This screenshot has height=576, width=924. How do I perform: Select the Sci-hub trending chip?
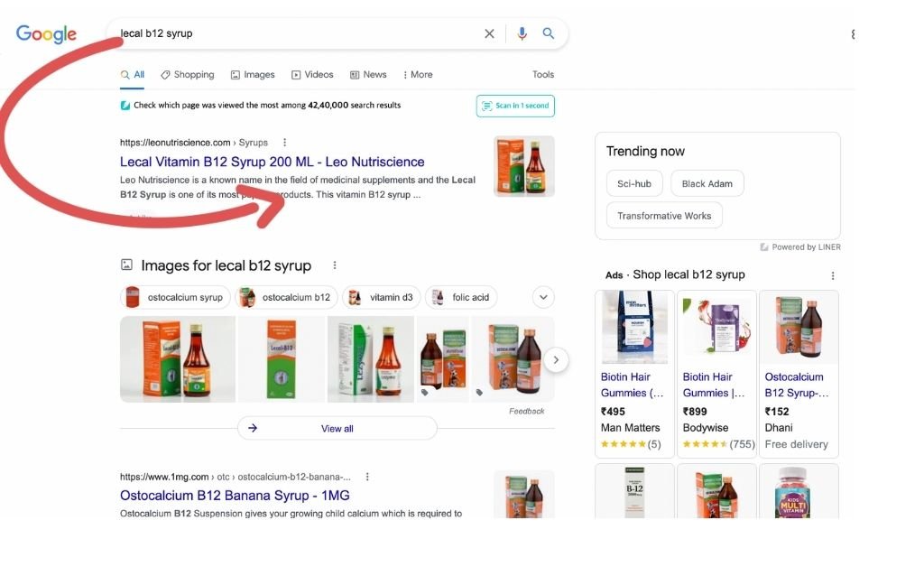(x=634, y=183)
